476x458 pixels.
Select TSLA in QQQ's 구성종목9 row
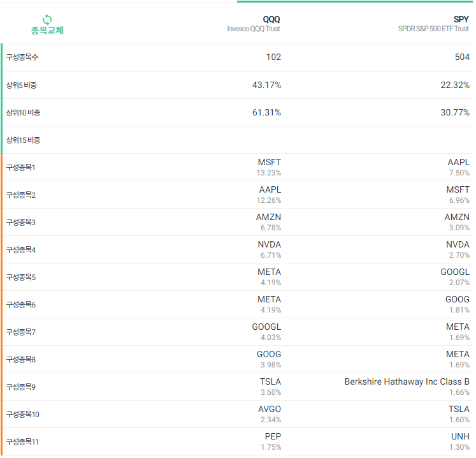coord(270,382)
